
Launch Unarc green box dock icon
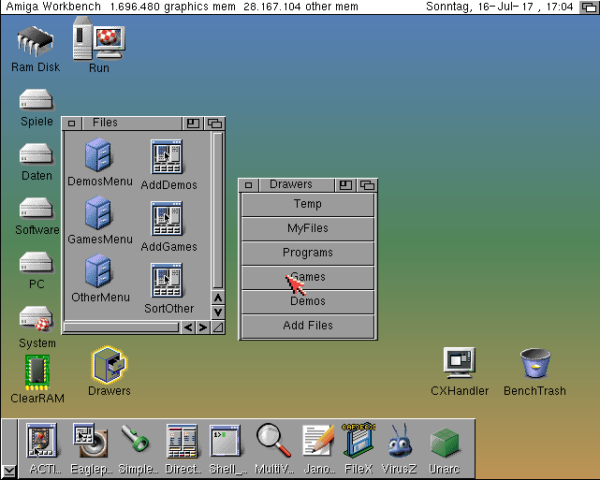click(x=445, y=442)
